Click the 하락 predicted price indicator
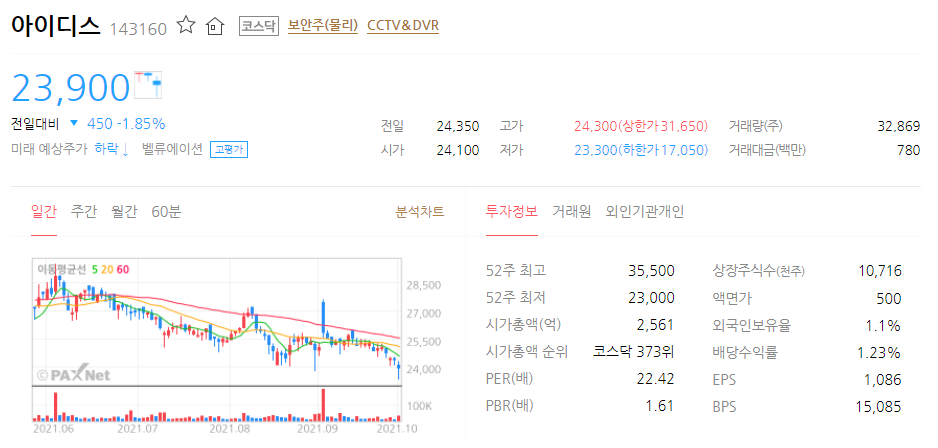 (x=112, y=150)
